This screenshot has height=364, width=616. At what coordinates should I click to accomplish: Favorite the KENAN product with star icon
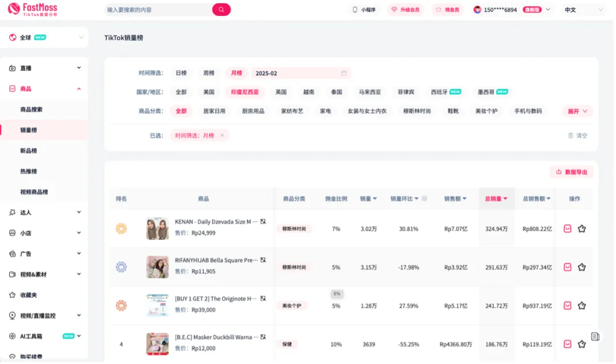(x=583, y=229)
